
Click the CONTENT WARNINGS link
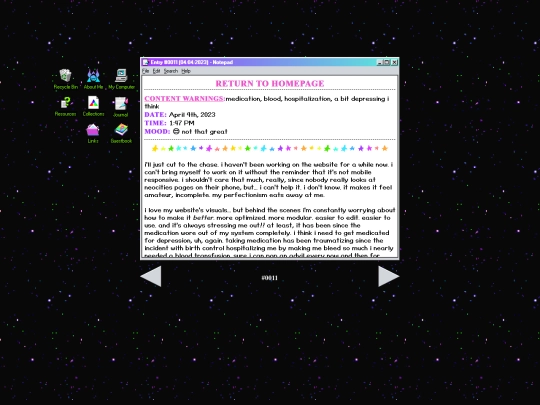point(185,98)
